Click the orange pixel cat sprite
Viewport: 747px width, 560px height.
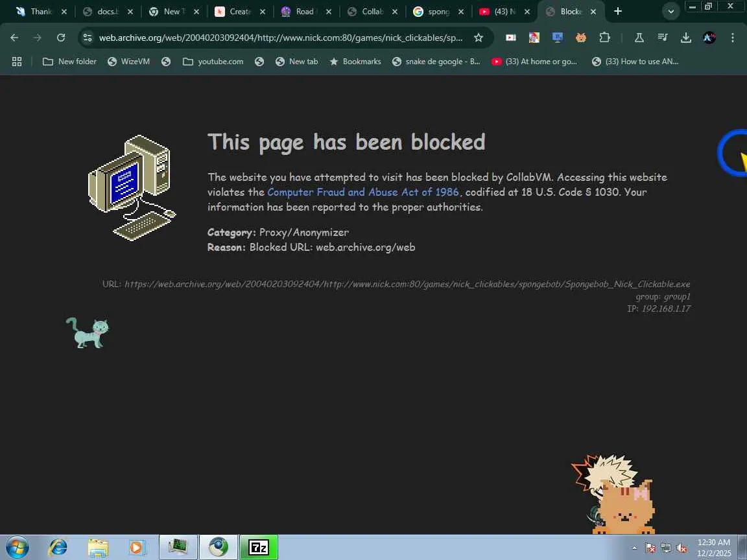pos(626,507)
